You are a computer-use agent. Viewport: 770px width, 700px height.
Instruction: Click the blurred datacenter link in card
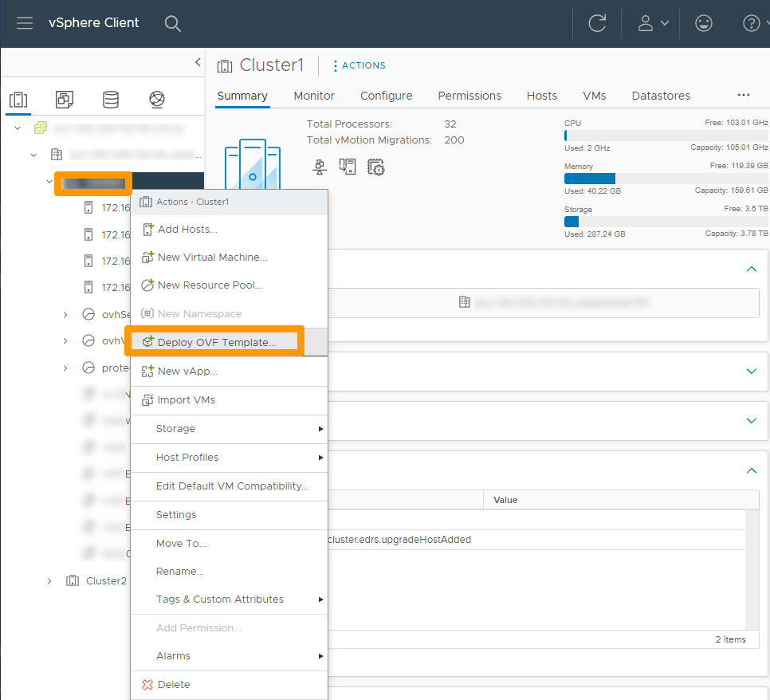[x=561, y=303]
